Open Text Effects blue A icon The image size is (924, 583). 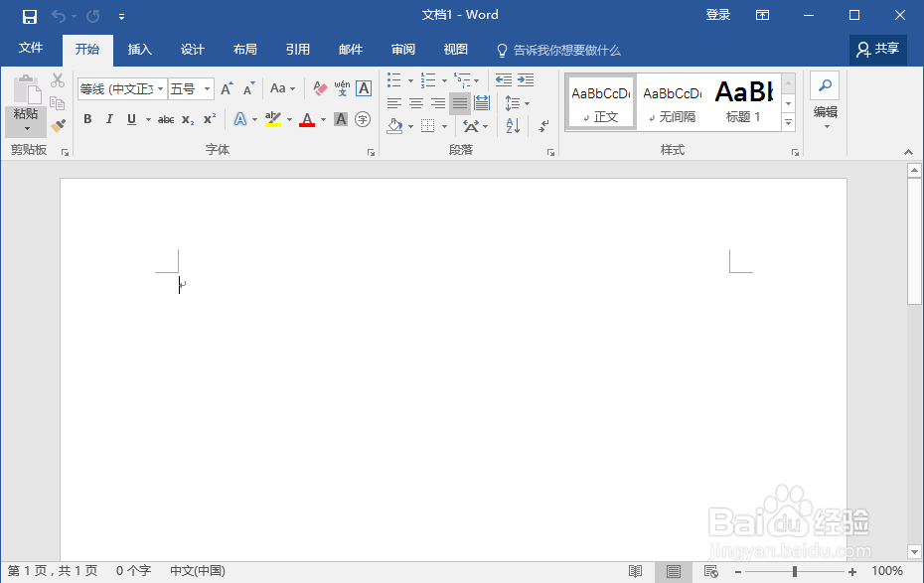[239, 119]
